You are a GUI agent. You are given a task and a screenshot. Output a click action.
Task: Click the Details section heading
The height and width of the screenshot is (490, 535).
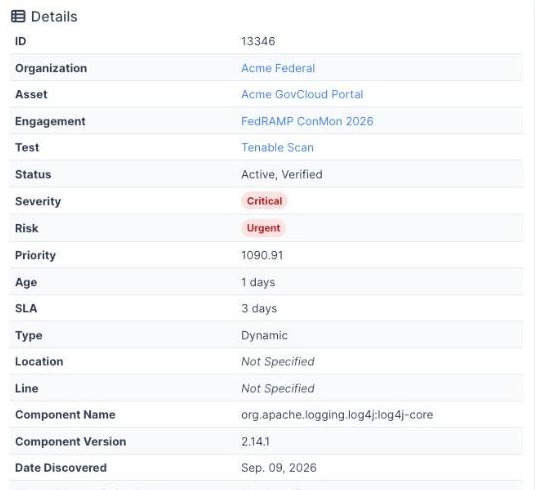54,17
